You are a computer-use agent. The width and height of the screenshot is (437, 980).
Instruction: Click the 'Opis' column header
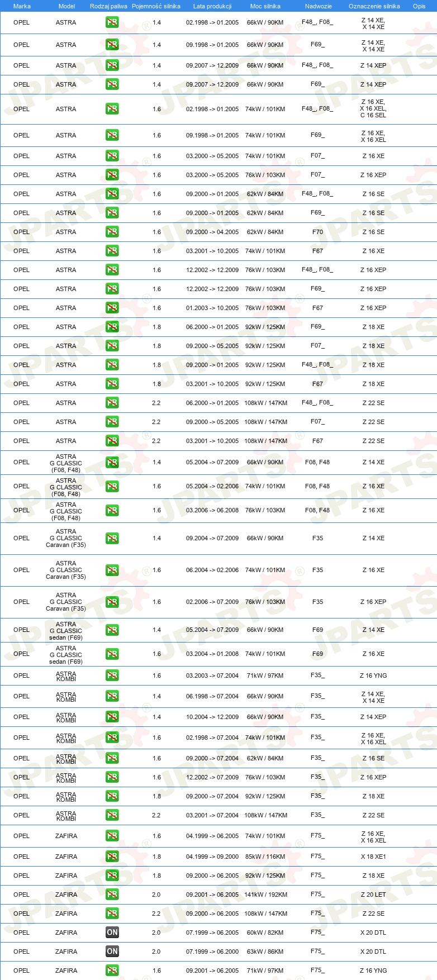419,6
